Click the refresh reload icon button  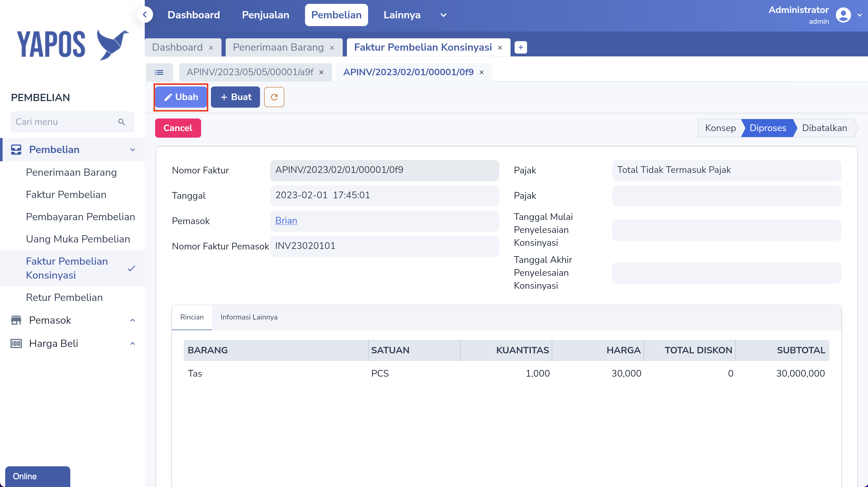[x=274, y=97]
